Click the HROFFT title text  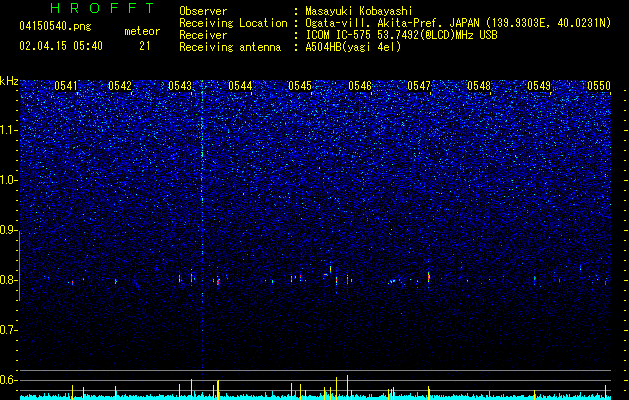coord(103,8)
